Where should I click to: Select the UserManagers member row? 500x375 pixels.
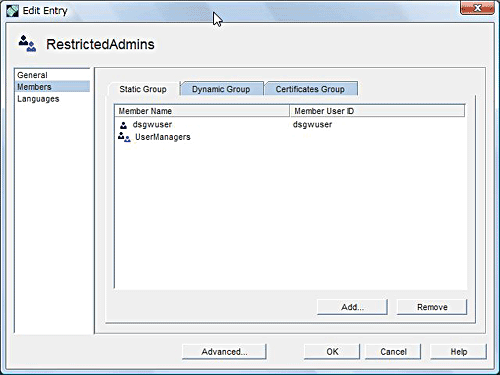click(x=290, y=137)
